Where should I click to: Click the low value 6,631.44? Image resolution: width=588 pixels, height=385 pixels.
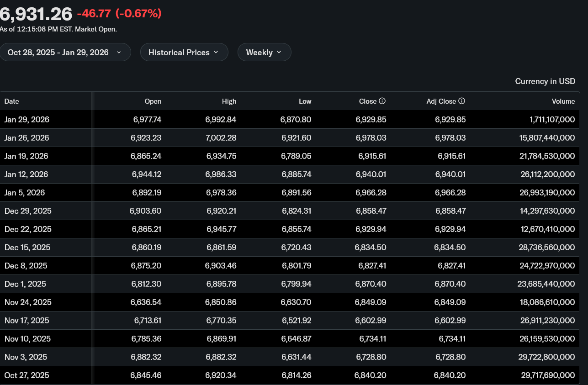coord(297,357)
